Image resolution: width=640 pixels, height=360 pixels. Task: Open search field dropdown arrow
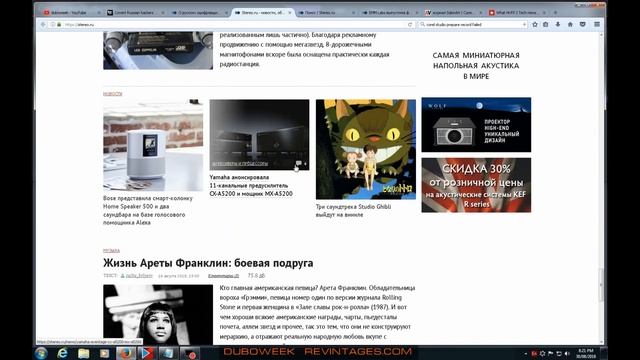524,24
